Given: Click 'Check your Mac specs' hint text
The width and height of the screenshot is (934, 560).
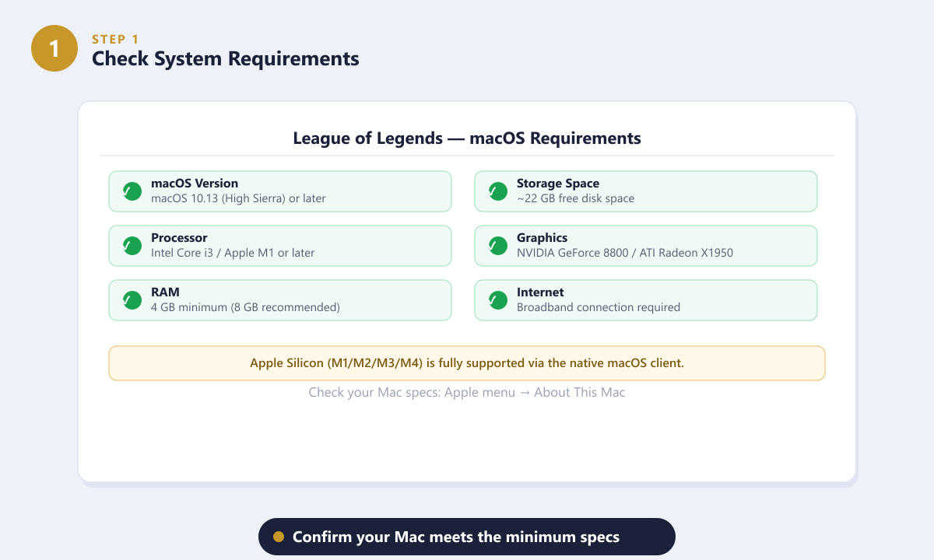Looking at the screenshot, I should (x=467, y=392).
